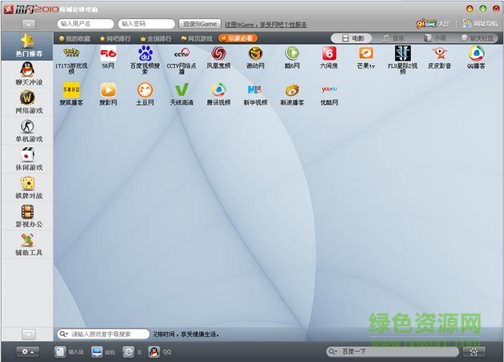The width and height of the screenshot is (504, 362).
Task: Expand the game search magnifier dropdown
Action: (63, 334)
